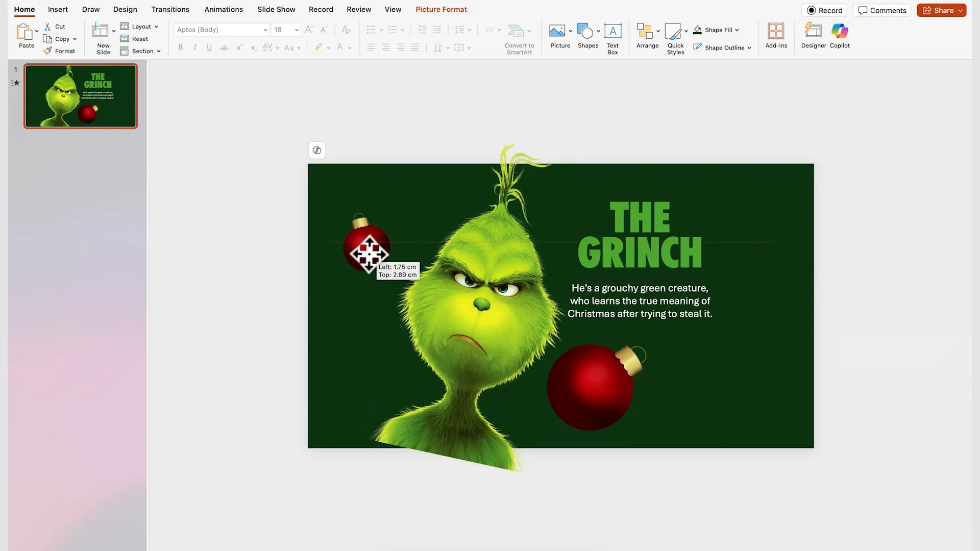Click the Paste clipboard icon
The height and width of the screenshot is (551, 980).
pos(24,32)
